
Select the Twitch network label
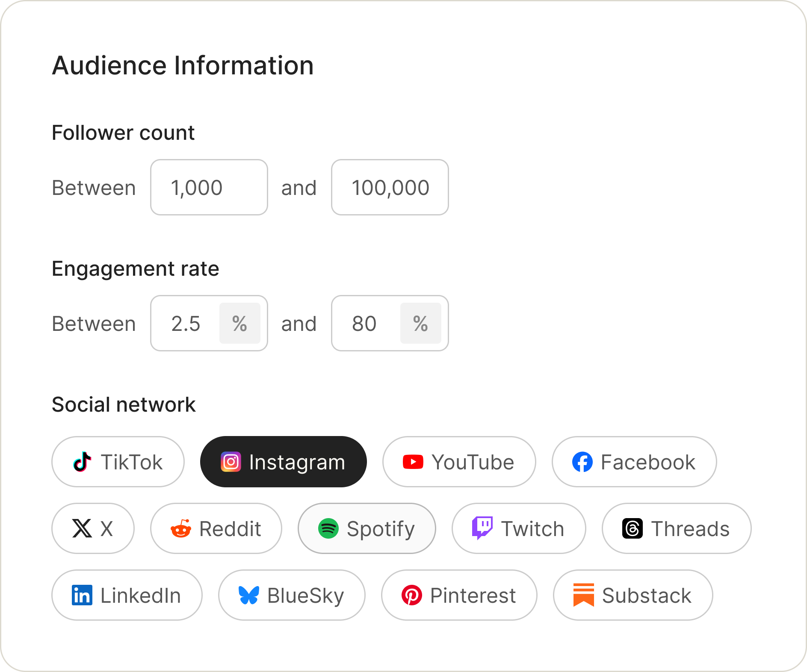pos(533,529)
